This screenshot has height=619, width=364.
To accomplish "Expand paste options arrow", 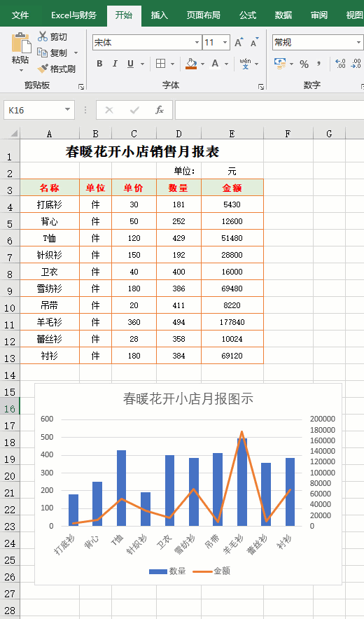I will pyautogui.click(x=21, y=70).
